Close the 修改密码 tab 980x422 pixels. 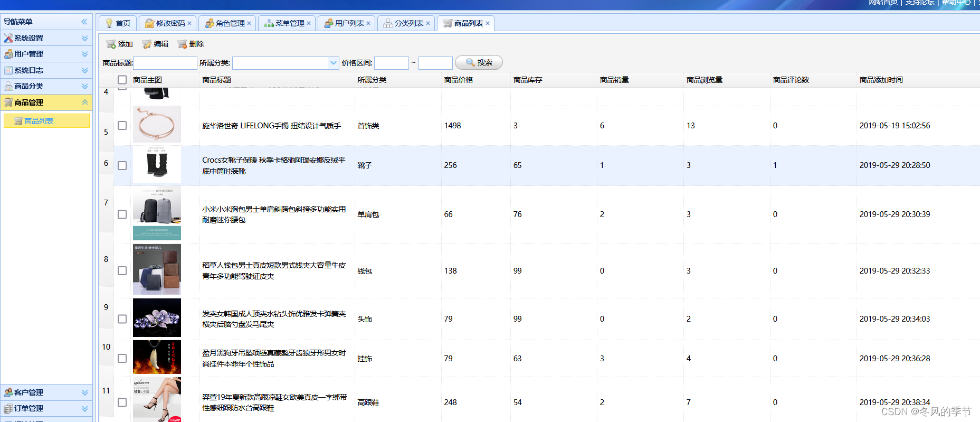click(189, 23)
